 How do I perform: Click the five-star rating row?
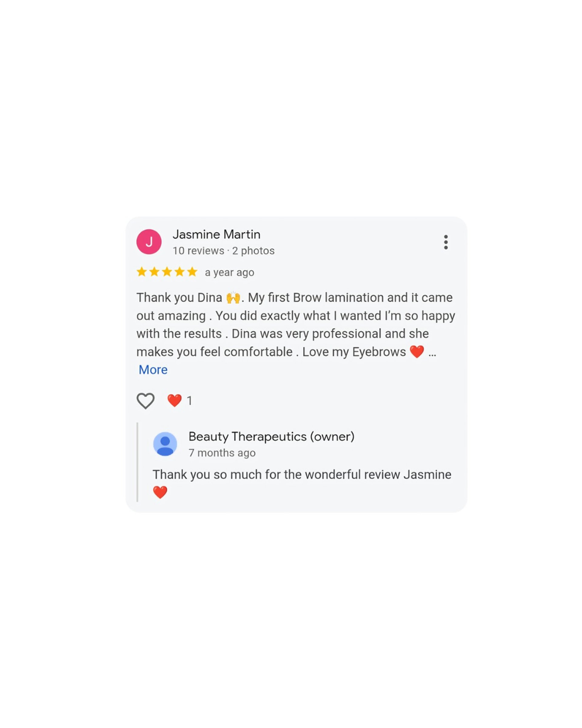[167, 272]
